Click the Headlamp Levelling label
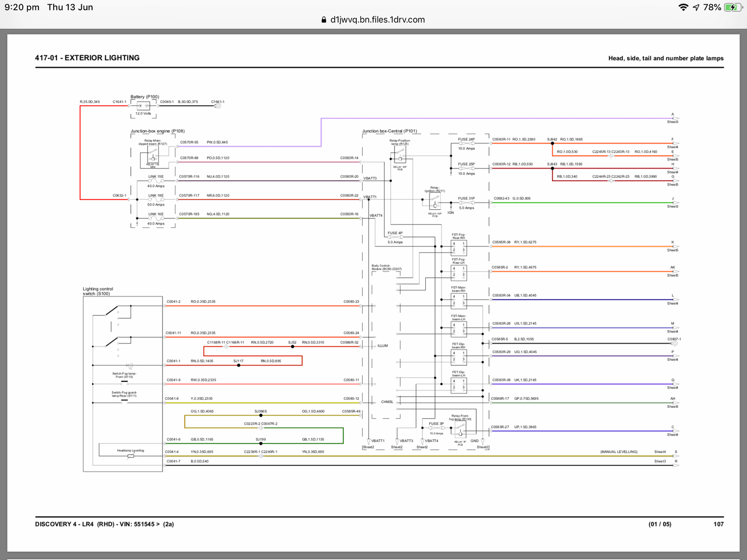Viewport: 747px width, 560px height. click(131, 451)
